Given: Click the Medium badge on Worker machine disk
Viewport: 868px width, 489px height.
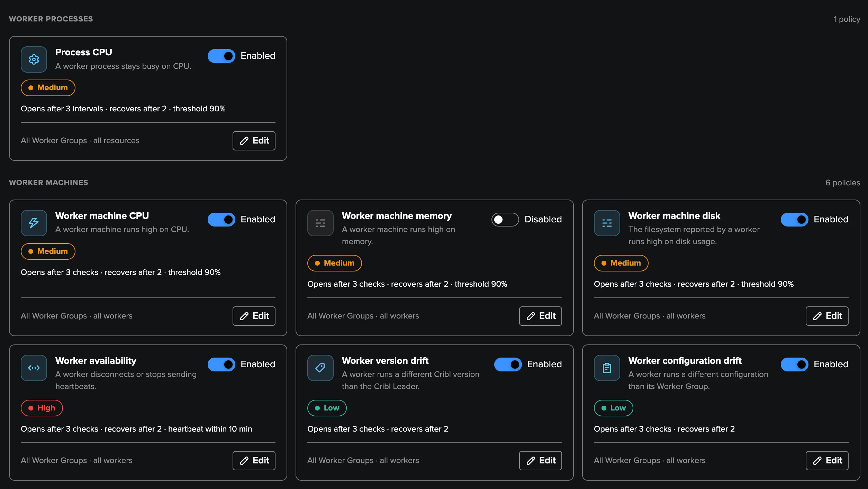Looking at the screenshot, I should 621,263.
